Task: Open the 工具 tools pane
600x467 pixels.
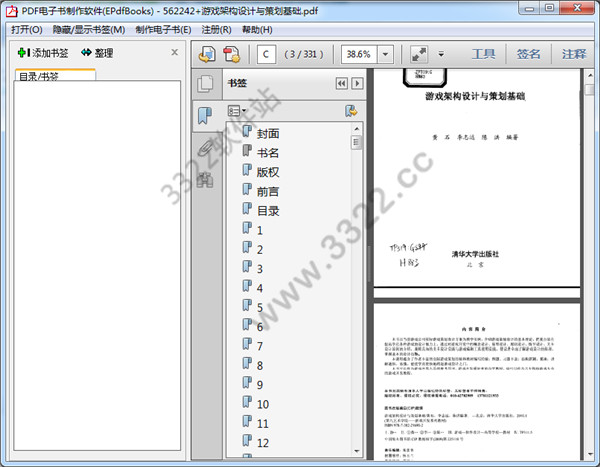Action: 483,54
